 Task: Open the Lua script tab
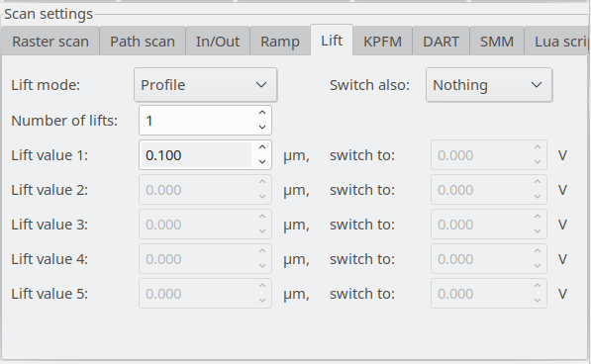tap(557, 41)
